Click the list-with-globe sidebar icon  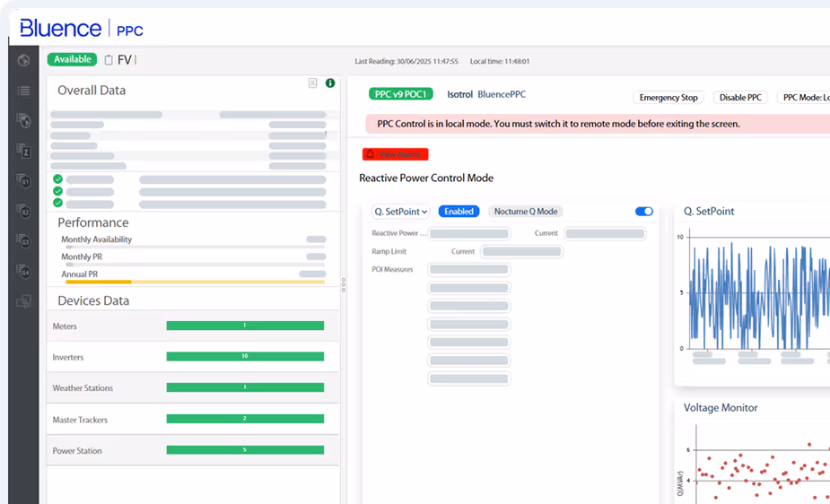(23, 120)
